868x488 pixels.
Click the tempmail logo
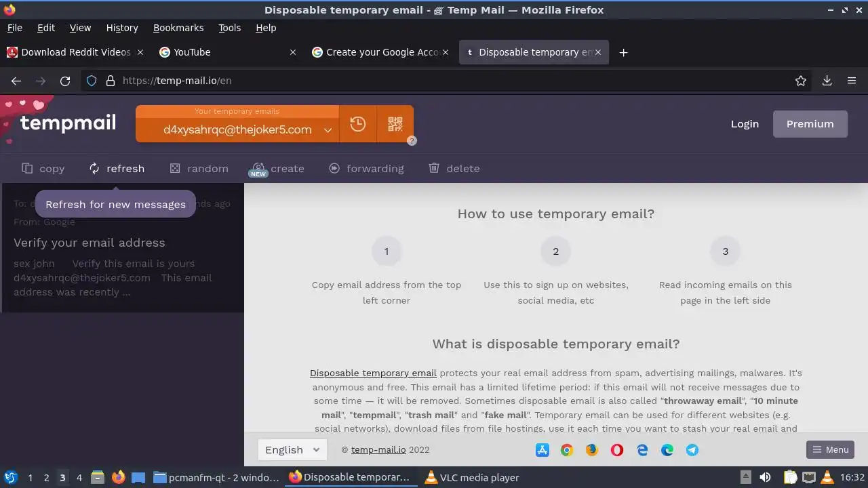pyautogui.click(x=68, y=123)
